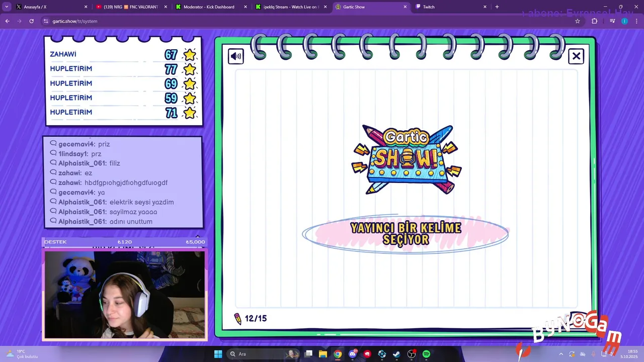This screenshot has height=362, width=644.
Task: Open the Chrome profile avatar
Action: pyautogui.click(x=624, y=21)
